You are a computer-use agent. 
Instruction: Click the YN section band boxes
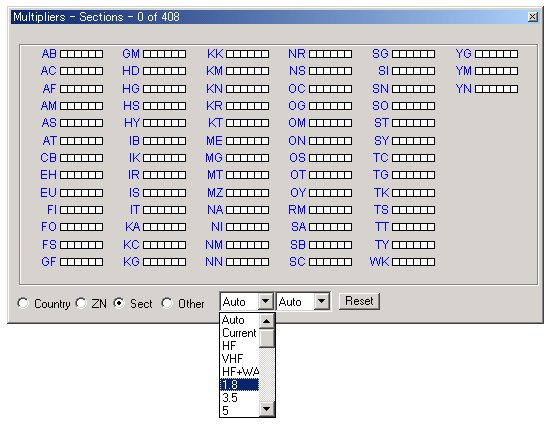(x=496, y=88)
